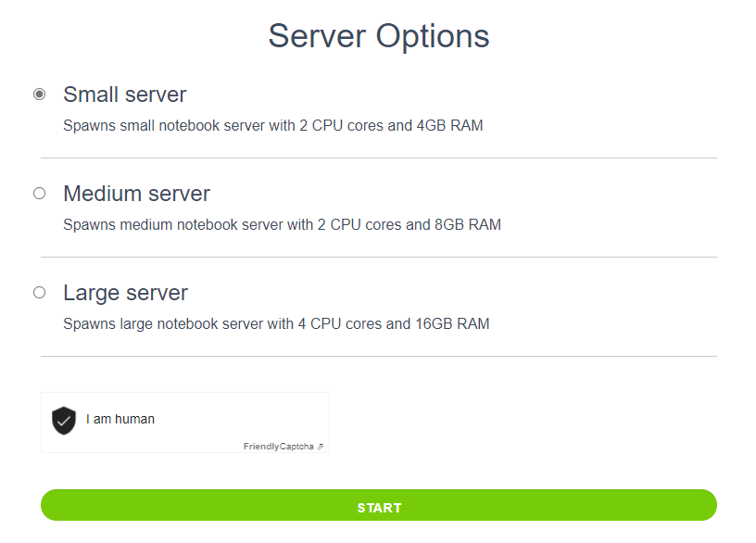
Task: Click the FriendlyCaptcha external link arrow icon
Action: tap(321, 447)
